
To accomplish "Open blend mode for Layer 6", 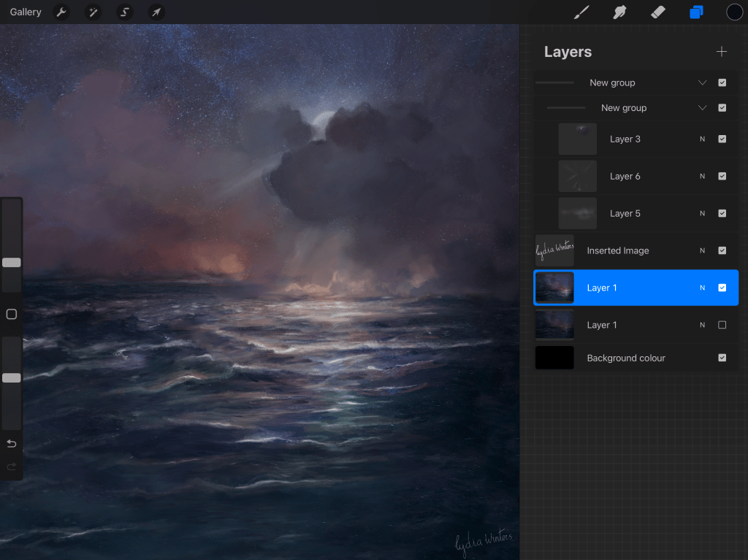I will (x=702, y=176).
